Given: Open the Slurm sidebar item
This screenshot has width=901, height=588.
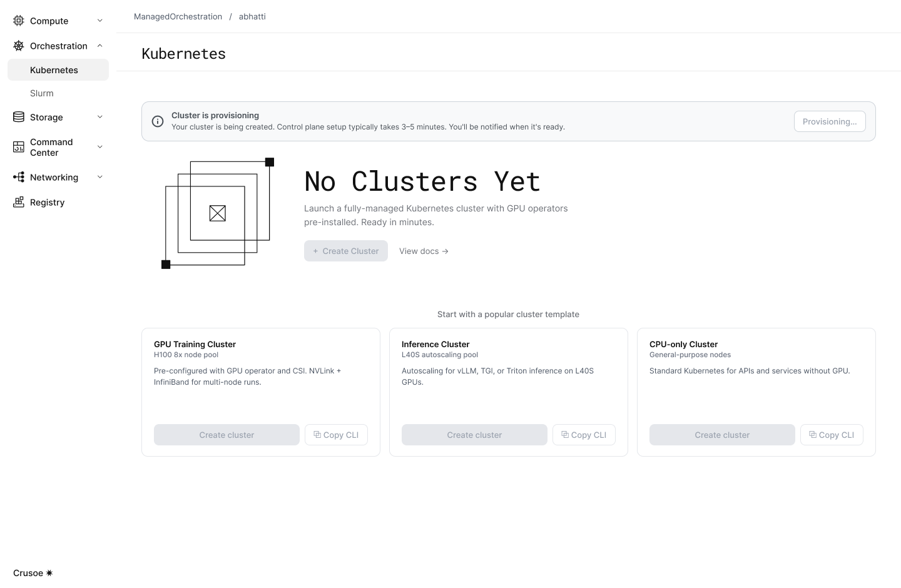Looking at the screenshot, I should coord(58,93).
